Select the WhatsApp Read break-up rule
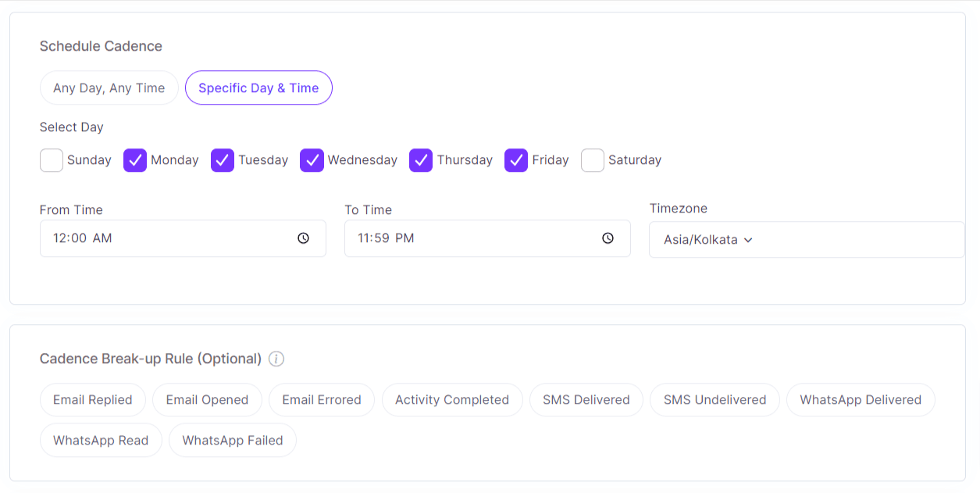The width and height of the screenshot is (980, 493). point(101,440)
